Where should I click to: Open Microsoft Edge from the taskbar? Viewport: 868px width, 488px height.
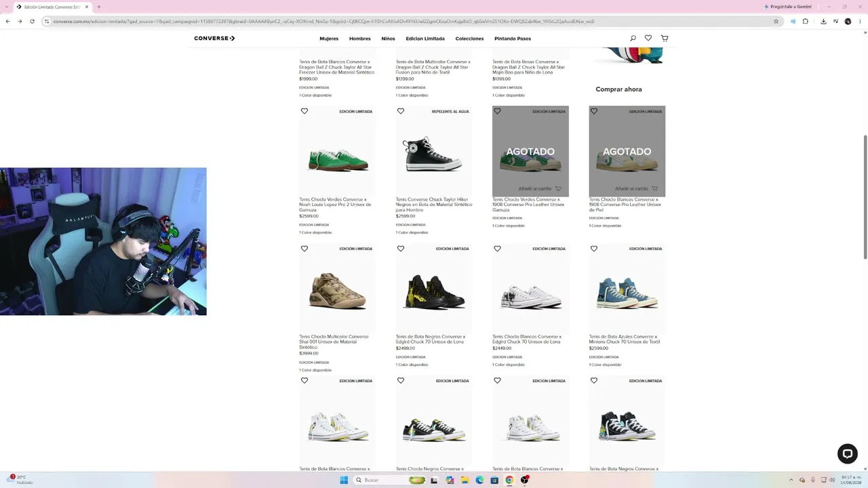[479, 480]
